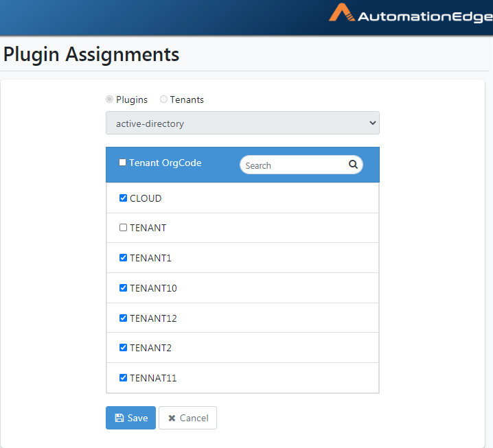Image resolution: width=493 pixels, height=448 pixels.
Task: Uncheck the TENANT10 checkbox
Action: [x=124, y=287]
